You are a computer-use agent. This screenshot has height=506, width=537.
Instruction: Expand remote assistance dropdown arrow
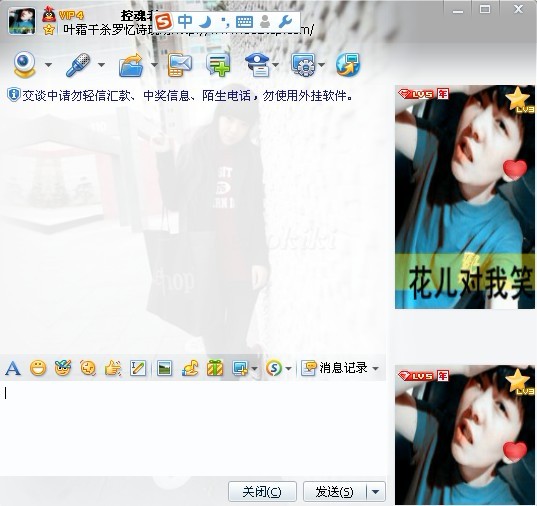[x=321, y=65]
